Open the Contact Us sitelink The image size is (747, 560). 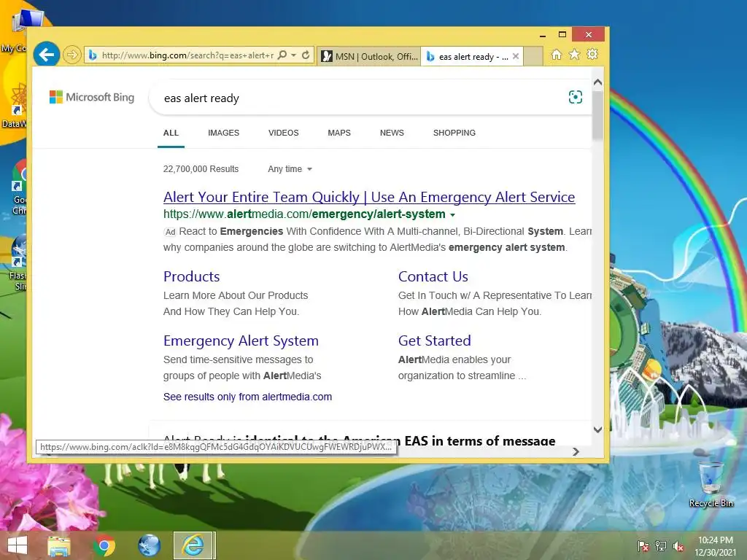[x=433, y=276]
